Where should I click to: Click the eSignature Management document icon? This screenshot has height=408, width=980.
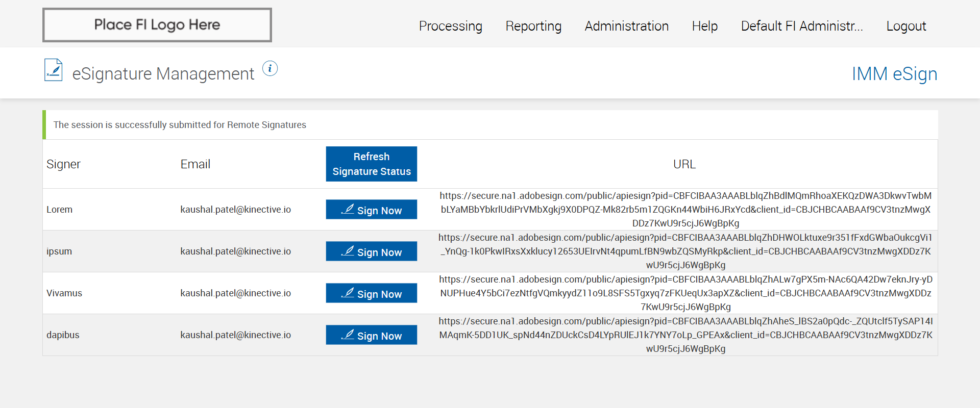(54, 70)
